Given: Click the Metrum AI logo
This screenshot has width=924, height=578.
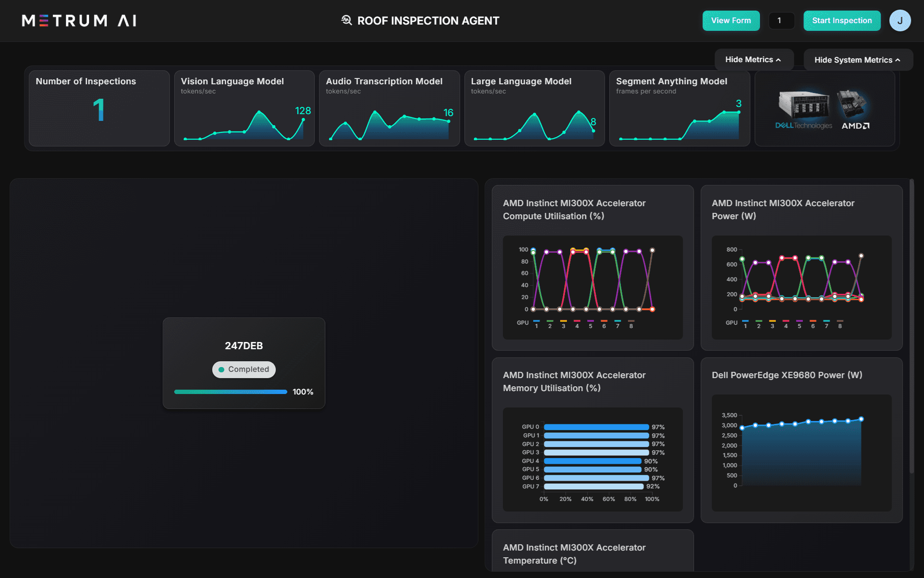Looking at the screenshot, I should pyautogui.click(x=79, y=21).
